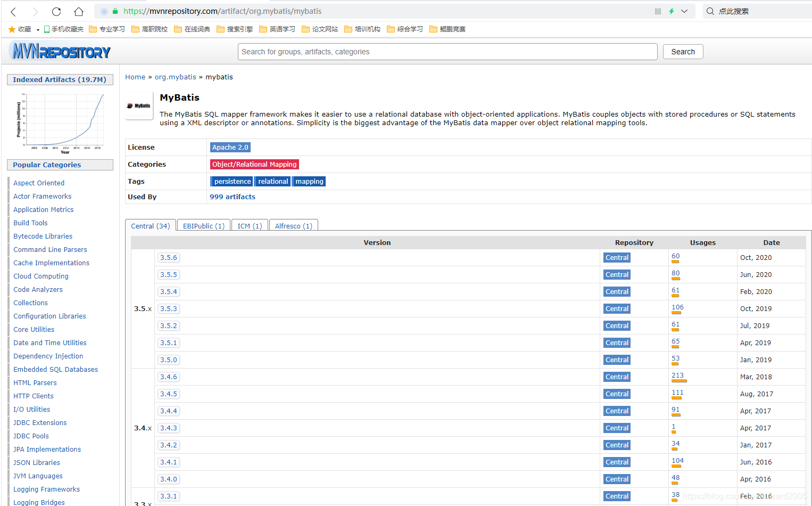
Task: Open the 999 artifacts Used By link
Action: click(233, 197)
